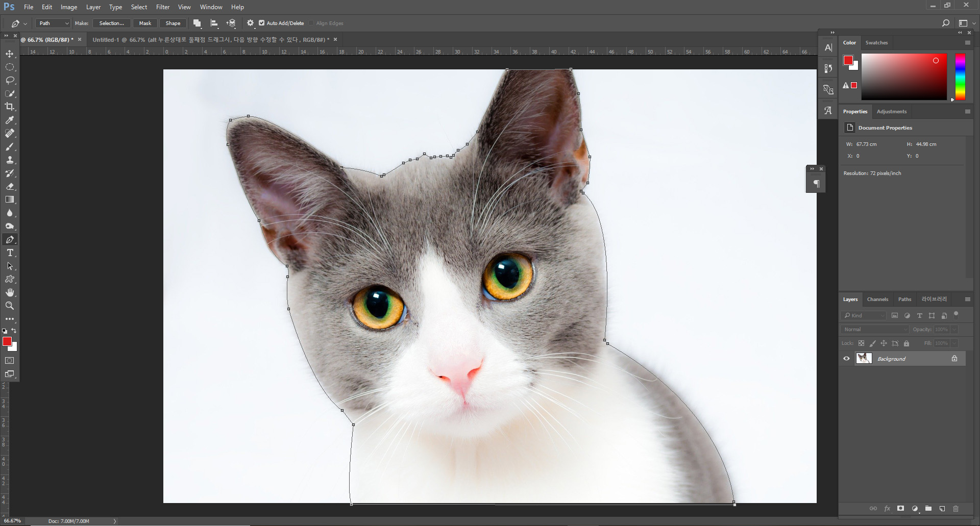
Task: Delete the selected layer
Action: pos(956,509)
